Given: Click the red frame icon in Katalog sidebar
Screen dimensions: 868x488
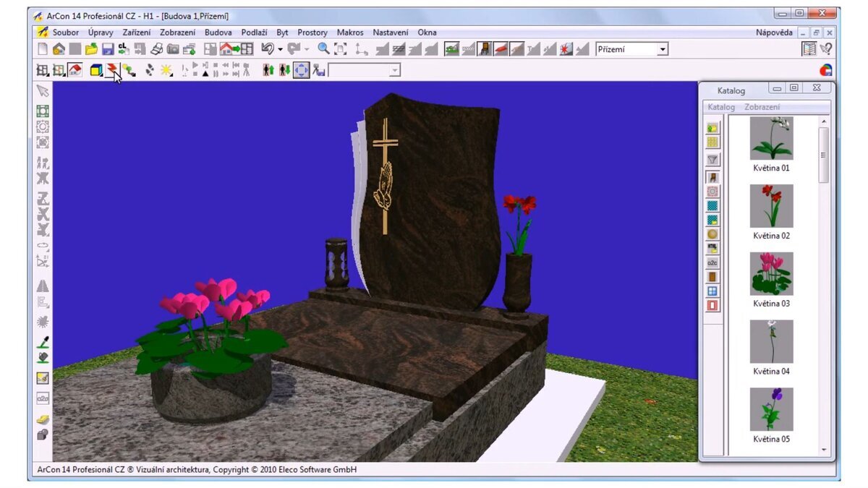Looking at the screenshot, I should pos(712,306).
